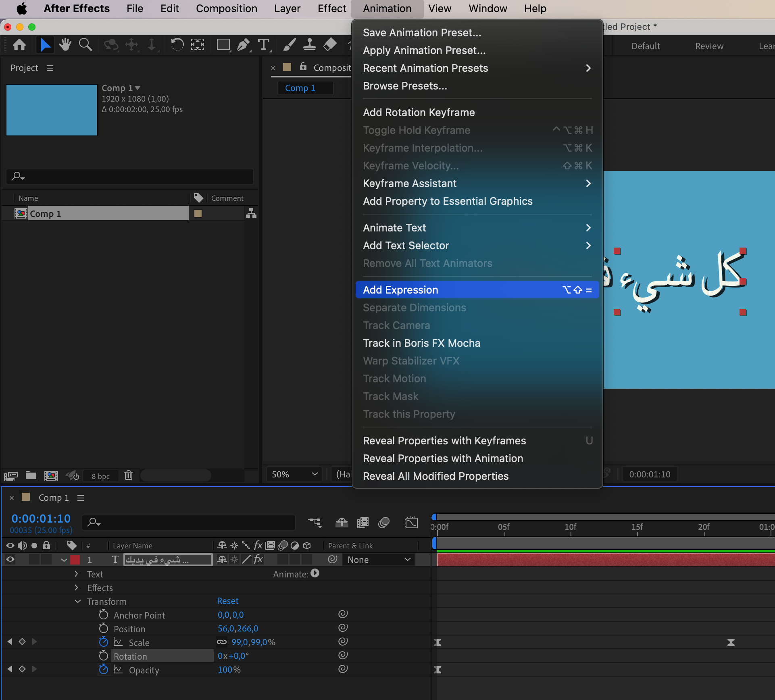The height and width of the screenshot is (700, 775).
Task: Select the Hand tool
Action: tap(65, 45)
